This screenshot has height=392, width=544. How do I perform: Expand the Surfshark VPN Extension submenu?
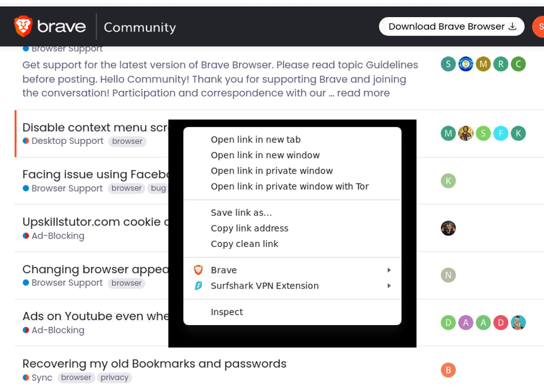tap(389, 286)
